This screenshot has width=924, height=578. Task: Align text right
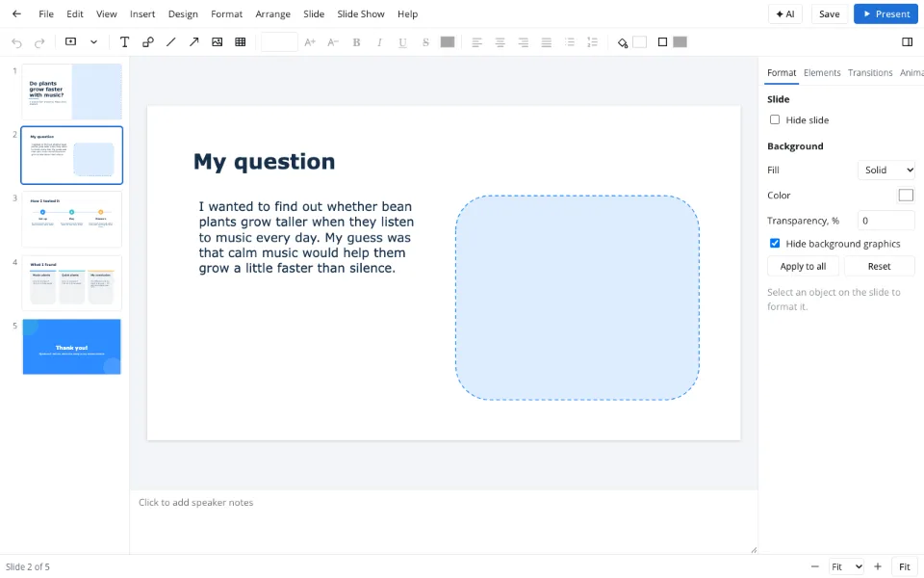pyautogui.click(x=524, y=41)
